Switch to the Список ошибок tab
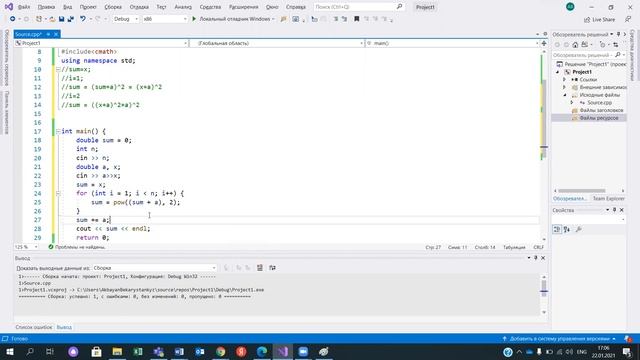The image size is (640, 360). (x=34, y=327)
